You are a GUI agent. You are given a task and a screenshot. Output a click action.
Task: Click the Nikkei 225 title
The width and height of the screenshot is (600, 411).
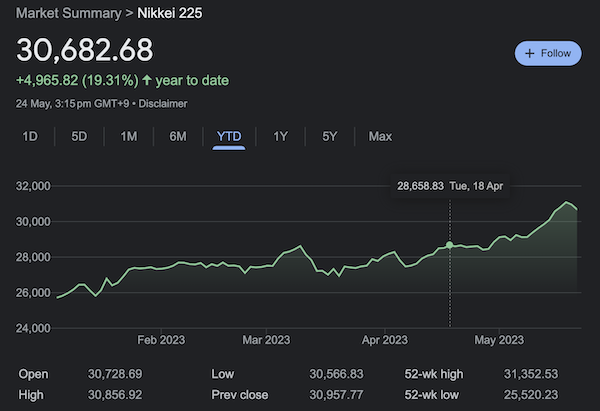click(170, 13)
